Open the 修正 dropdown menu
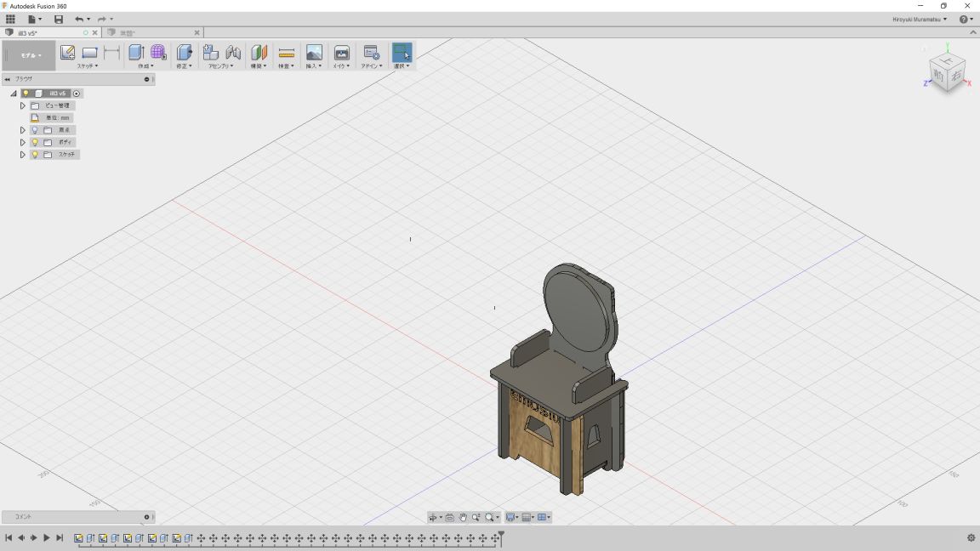Viewport: 980px width, 551px height. pos(185,65)
